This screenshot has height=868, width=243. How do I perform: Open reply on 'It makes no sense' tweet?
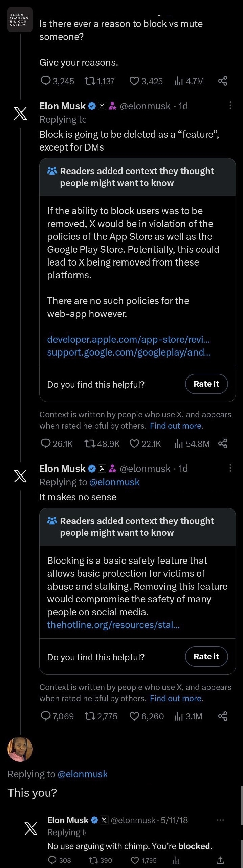(x=45, y=716)
